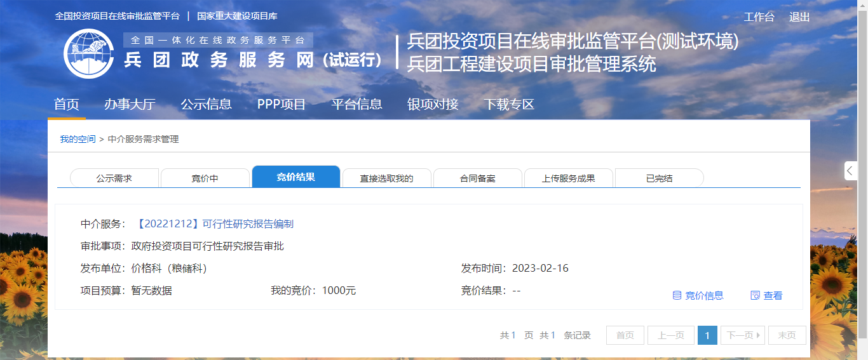Viewport: 868px width, 360px height.
Task: Open the 工作台 link
Action: (x=759, y=17)
